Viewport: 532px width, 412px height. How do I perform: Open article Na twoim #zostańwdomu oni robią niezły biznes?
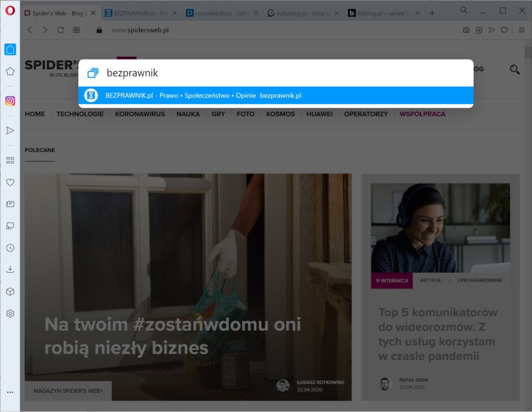point(173,336)
